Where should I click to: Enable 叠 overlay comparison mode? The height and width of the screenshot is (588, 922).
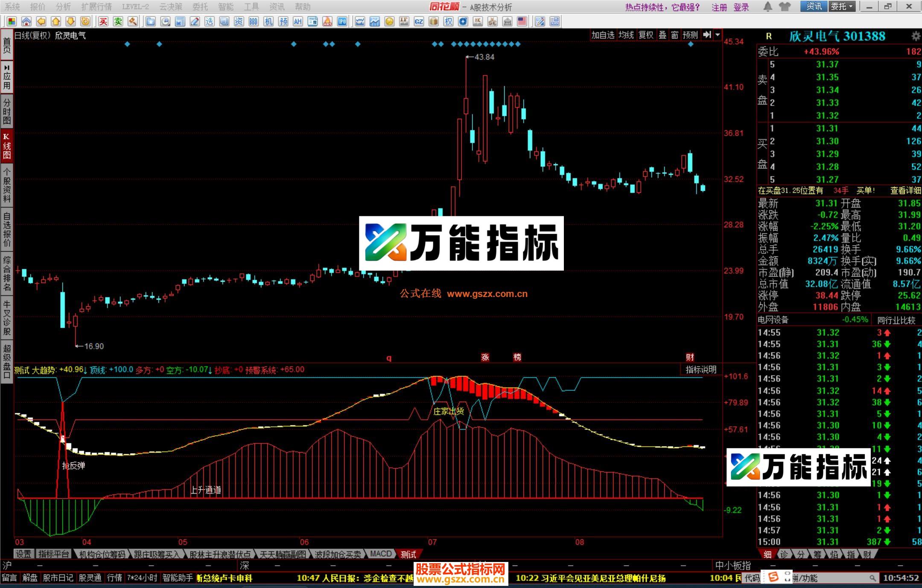[x=662, y=36]
